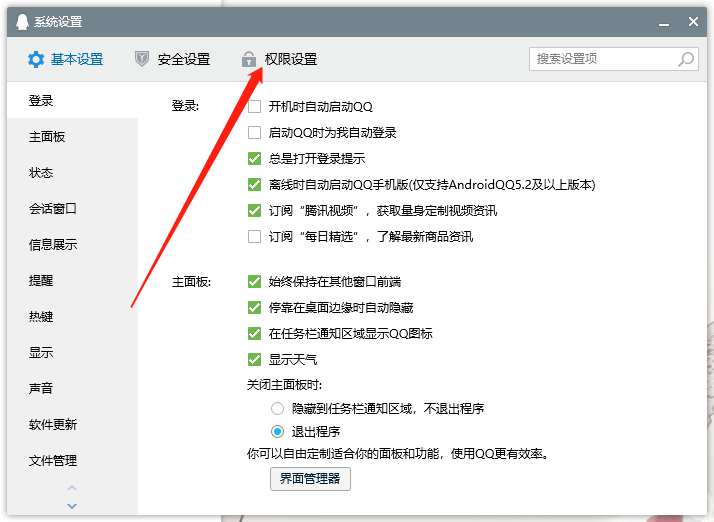Uncheck 停靠在桌面边缘时自动隐藏

click(255, 307)
